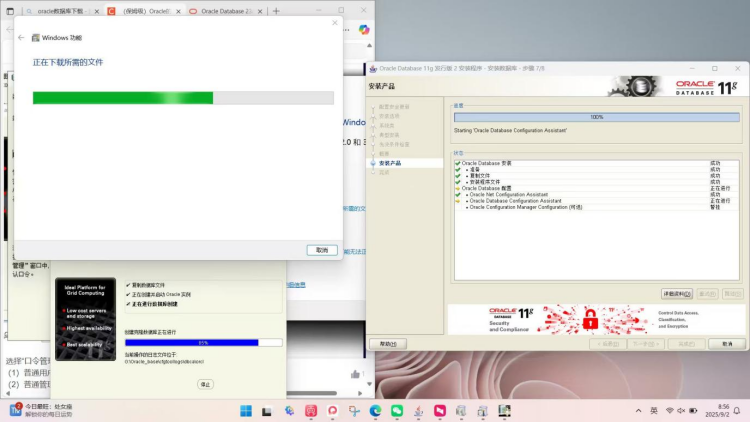
Task: Click the 'Ideal Platform for Grid Computing' image
Action: click(85, 319)
